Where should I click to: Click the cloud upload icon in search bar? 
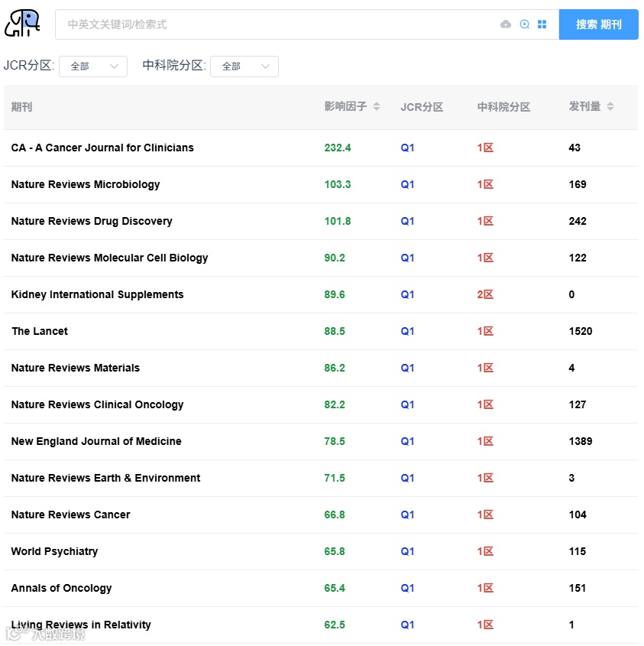(506, 24)
